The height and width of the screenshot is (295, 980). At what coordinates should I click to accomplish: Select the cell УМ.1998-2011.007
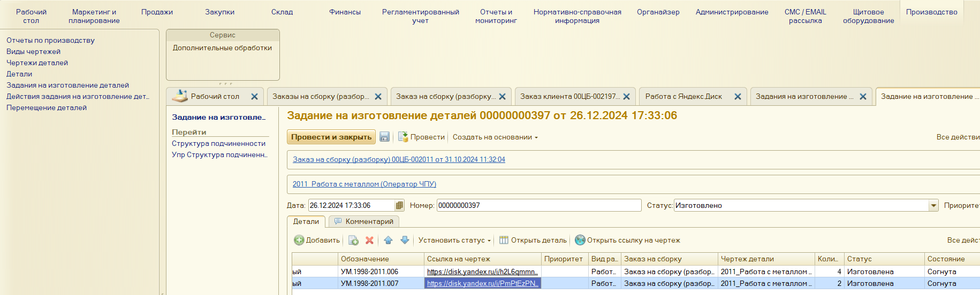click(381, 283)
